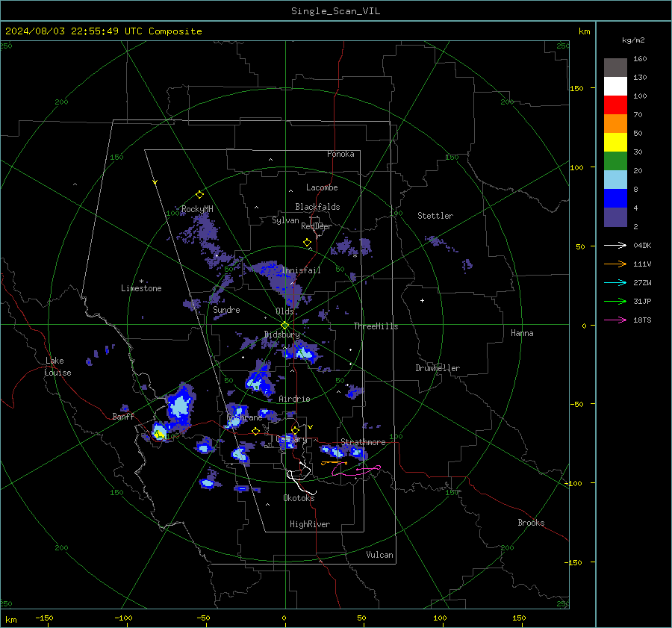Screen dimensions: 672x628
Task: Click the 27ZW legend label
Action: click(x=642, y=282)
